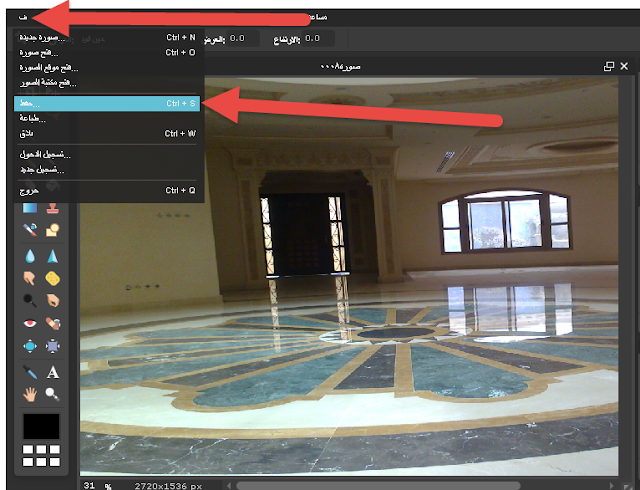Select the Color Picker eyedropper tool
The height and width of the screenshot is (490, 640).
(30, 372)
